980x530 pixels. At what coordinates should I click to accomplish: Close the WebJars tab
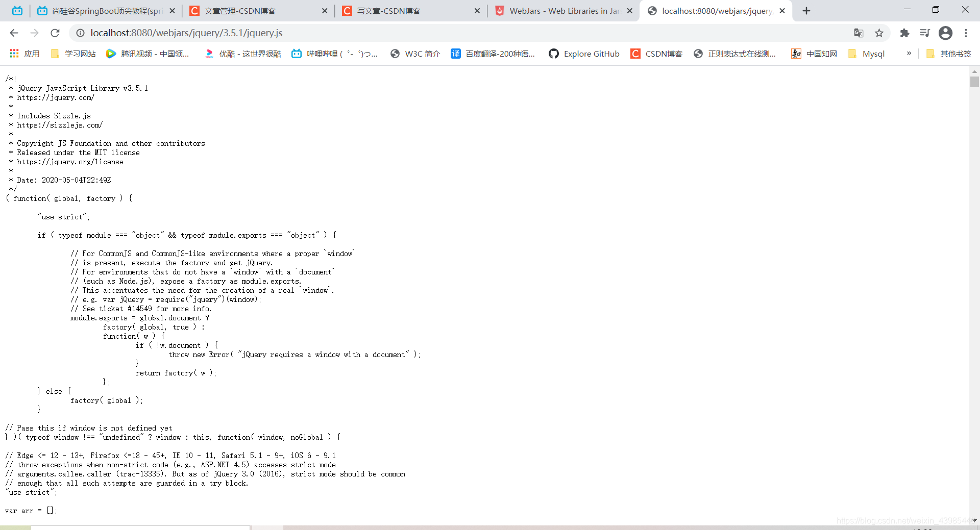click(x=630, y=11)
